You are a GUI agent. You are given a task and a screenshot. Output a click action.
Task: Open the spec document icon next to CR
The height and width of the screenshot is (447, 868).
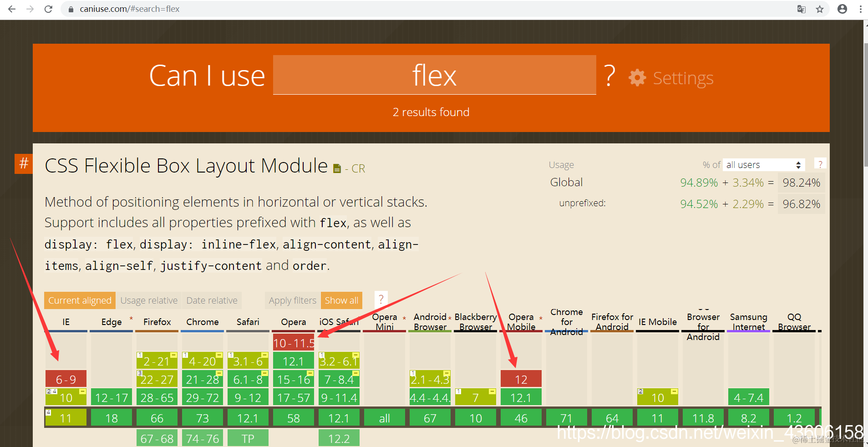point(337,169)
